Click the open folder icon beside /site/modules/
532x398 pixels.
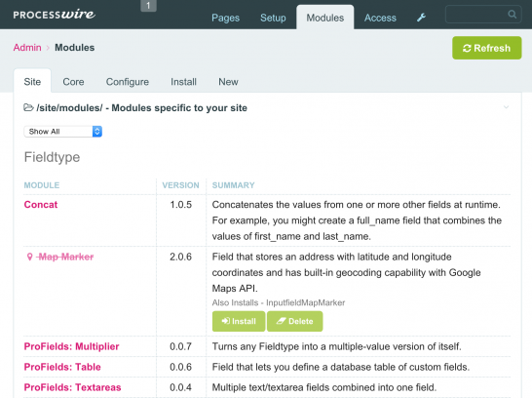point(28,107)
